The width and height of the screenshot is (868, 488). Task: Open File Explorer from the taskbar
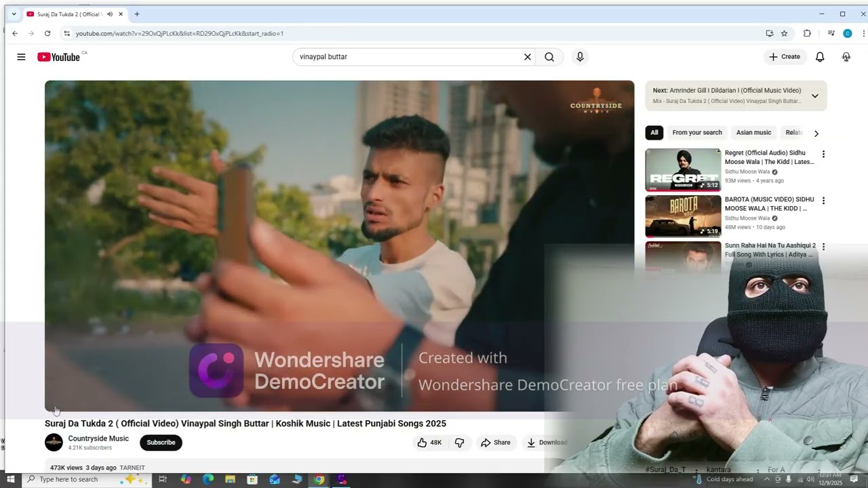pos(230,479)
